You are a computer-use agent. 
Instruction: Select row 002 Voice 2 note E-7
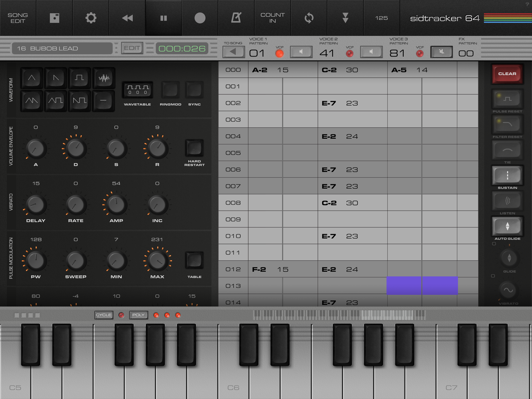(329, 103)
